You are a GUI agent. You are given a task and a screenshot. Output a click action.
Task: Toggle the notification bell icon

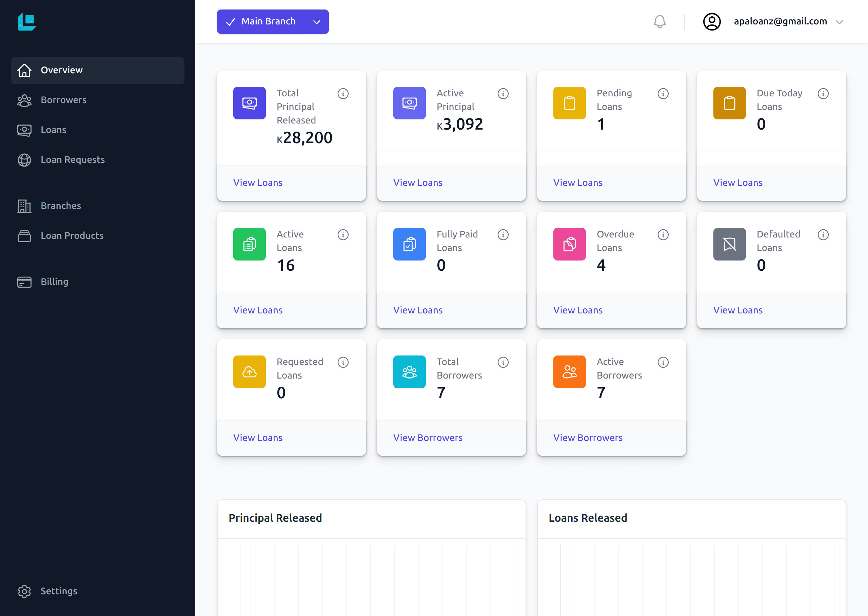click(660, 21)
